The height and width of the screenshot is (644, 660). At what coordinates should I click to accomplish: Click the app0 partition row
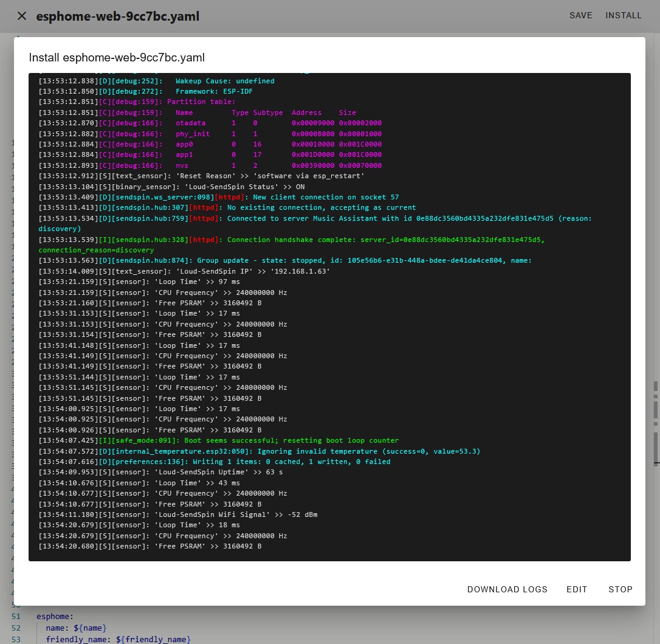point(210,145)
